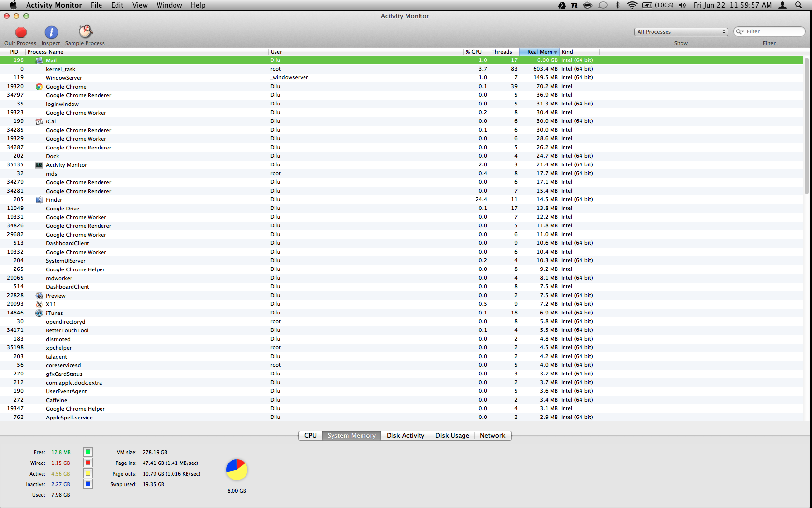This screenshot has width=812, height=508.
Task: Open the File menu
Action: (96, 5)
